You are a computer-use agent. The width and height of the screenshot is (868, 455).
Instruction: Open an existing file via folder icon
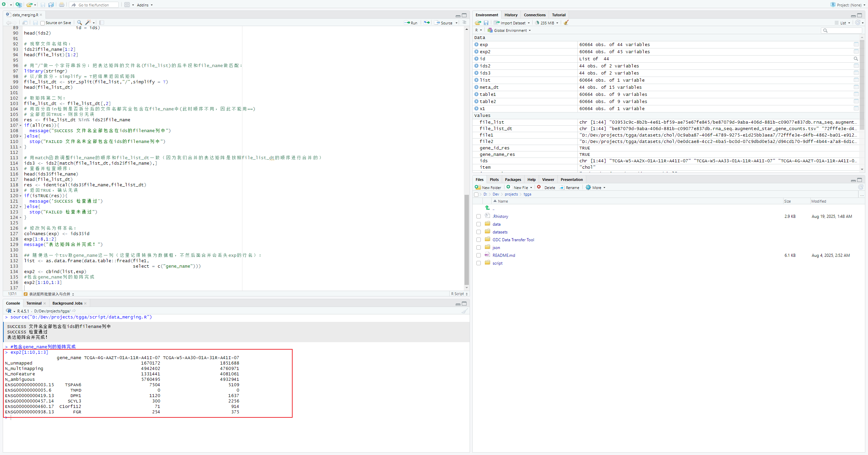coord(29,5)
